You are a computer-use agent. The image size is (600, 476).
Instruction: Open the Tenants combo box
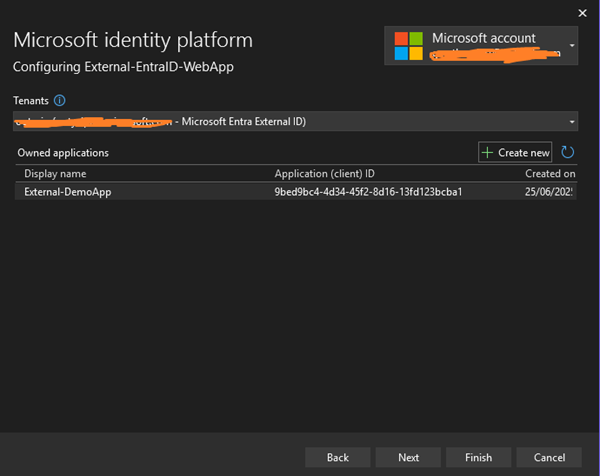(290, 121)
